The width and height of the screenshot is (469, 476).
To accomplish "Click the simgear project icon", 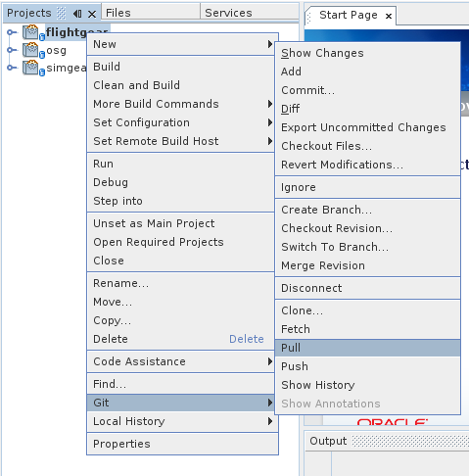I will pyautogui.click(x=30, y=68).
